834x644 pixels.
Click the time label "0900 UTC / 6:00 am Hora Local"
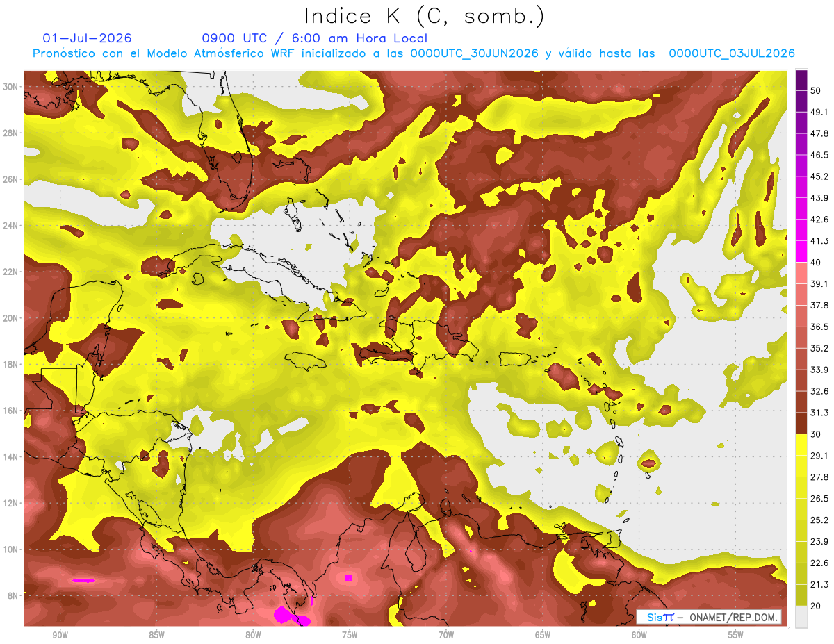tap(314, 38)
